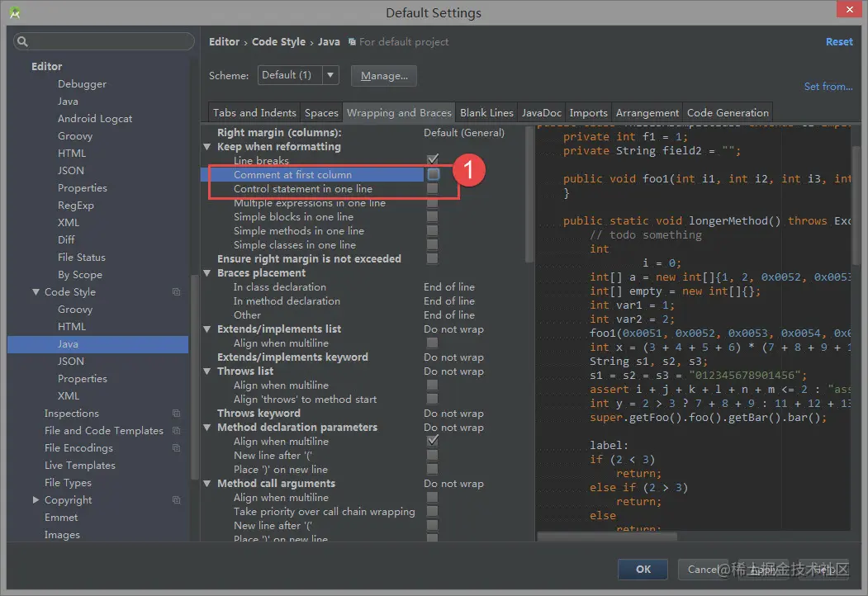868x596 pixels.
Task: Collapse Method call arguments section
Action: click(x=207, y=483)
